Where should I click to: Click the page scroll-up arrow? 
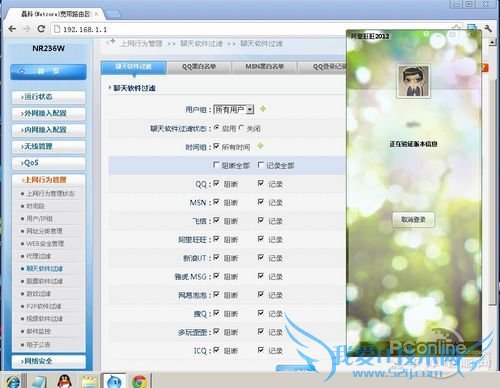492,42
